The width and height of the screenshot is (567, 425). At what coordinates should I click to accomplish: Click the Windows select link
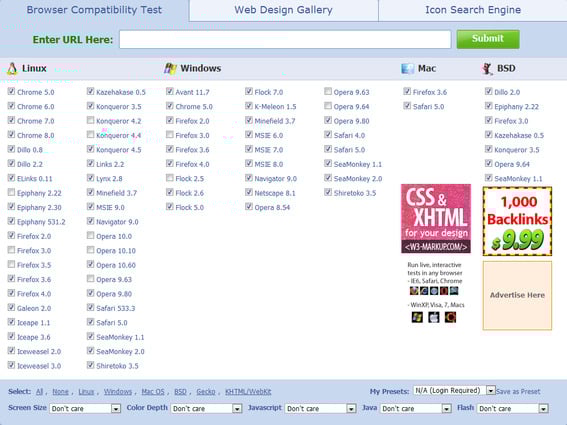coord(118,392)
